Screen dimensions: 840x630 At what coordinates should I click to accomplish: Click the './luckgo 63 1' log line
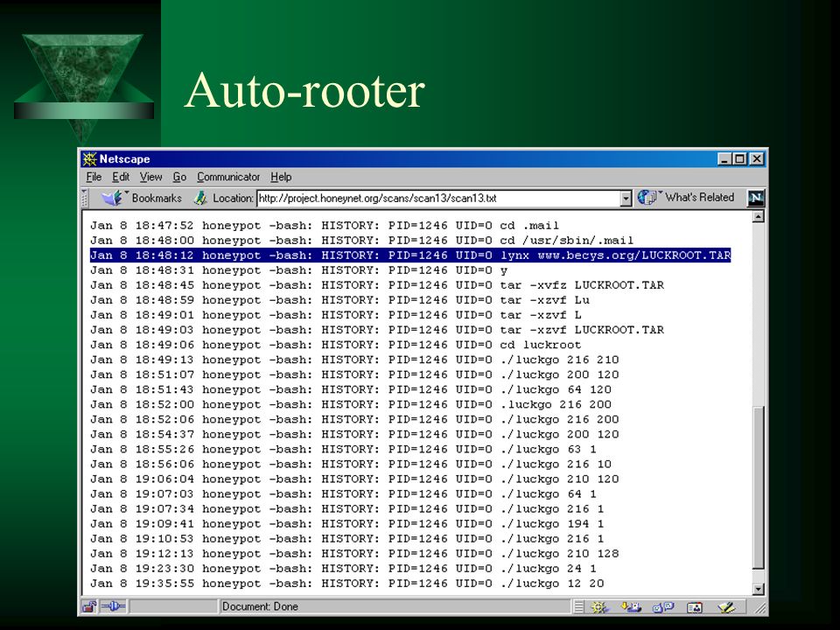click(343, 450)
